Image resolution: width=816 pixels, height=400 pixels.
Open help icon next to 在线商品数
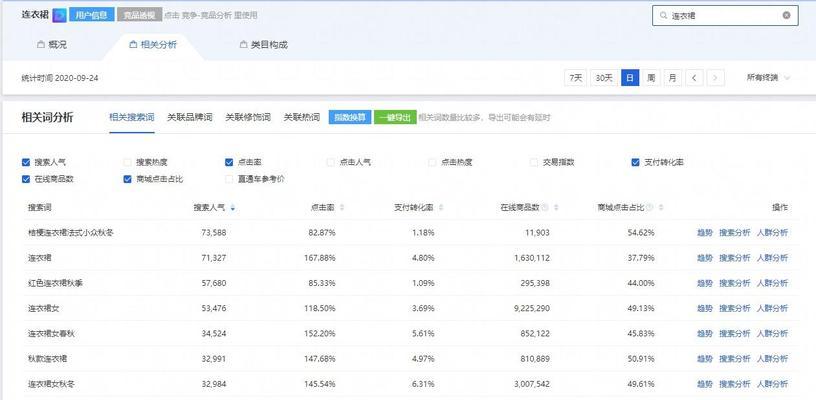[x=545, y=208]
